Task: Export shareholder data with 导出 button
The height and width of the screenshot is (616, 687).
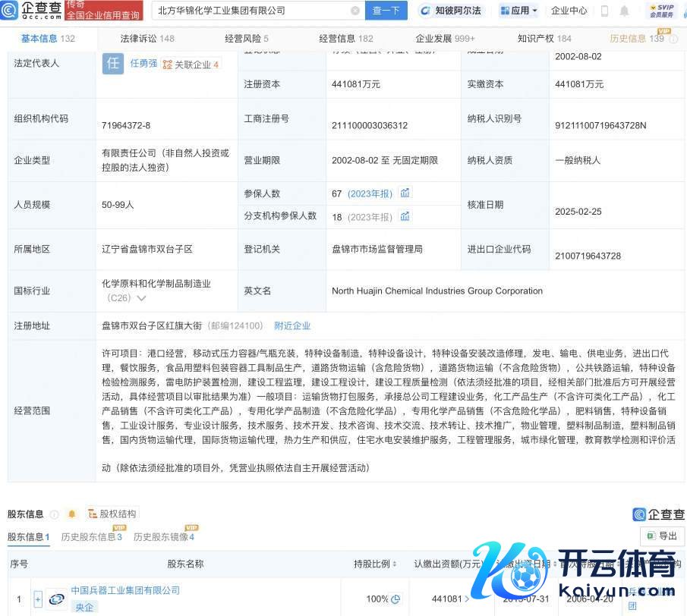Action: (x=662, y=536)
